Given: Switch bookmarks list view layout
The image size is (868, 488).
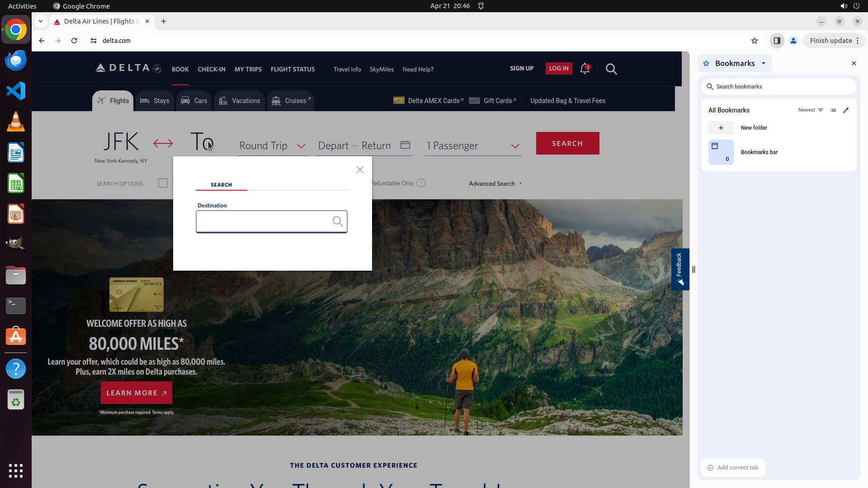Looking at the screenshot, I should 833,110.
